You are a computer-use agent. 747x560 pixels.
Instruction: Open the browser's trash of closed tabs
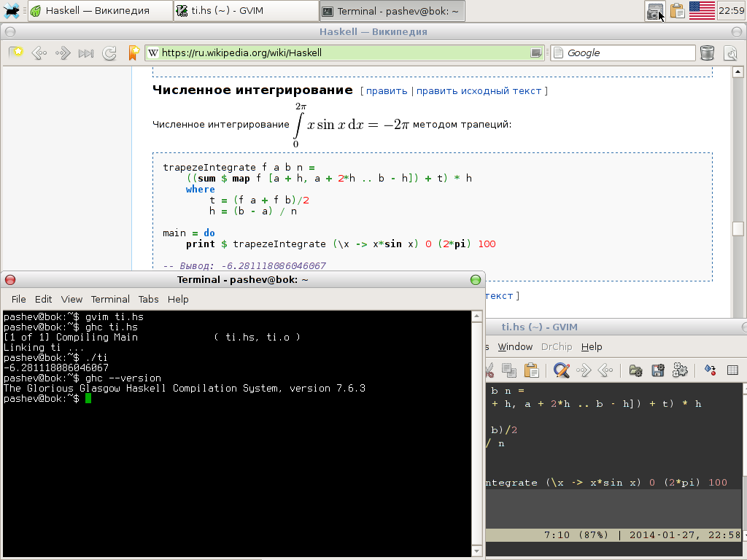pyautogui.click(x=708, y=52)
